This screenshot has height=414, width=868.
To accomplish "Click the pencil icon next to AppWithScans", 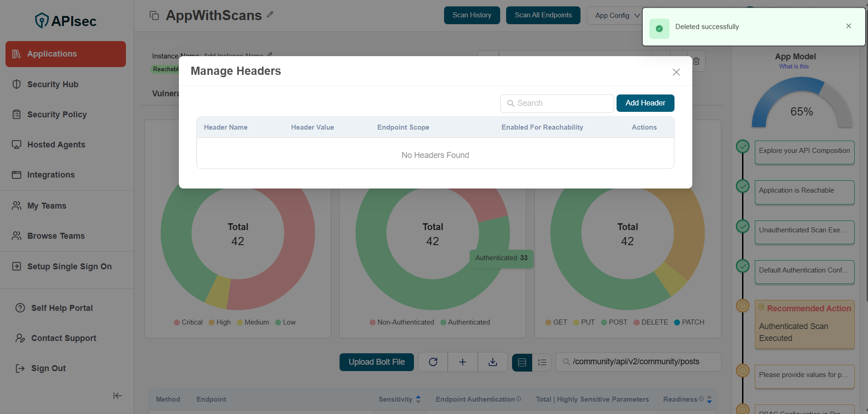I will click(270, 15).
